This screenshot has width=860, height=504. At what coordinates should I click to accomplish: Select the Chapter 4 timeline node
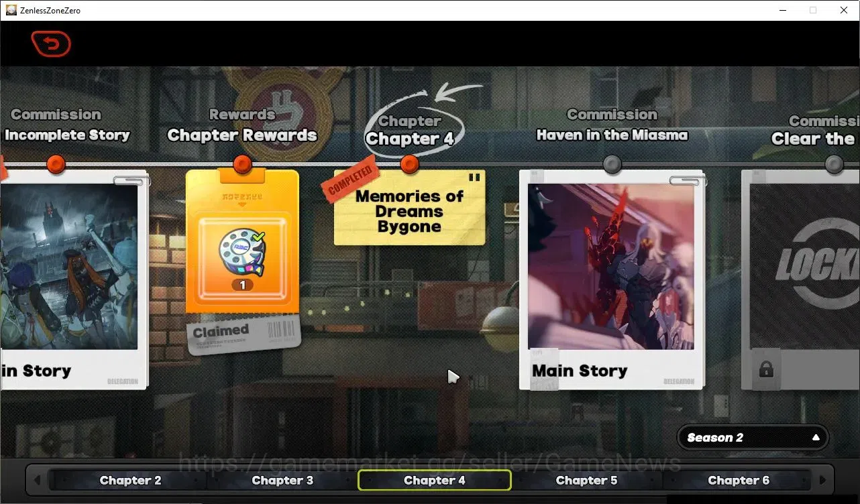coord(409,164)
